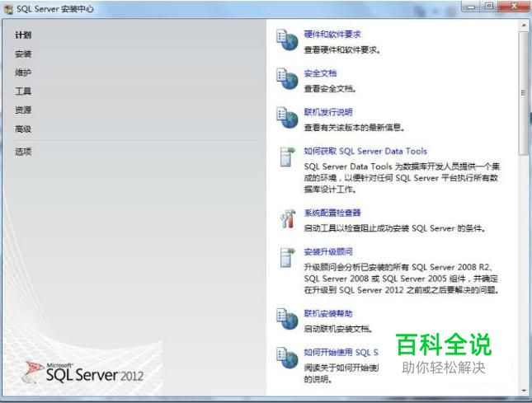Screen dimensions: 532x403
Task: Select the 选项 category
Action: tap(23, 152)
